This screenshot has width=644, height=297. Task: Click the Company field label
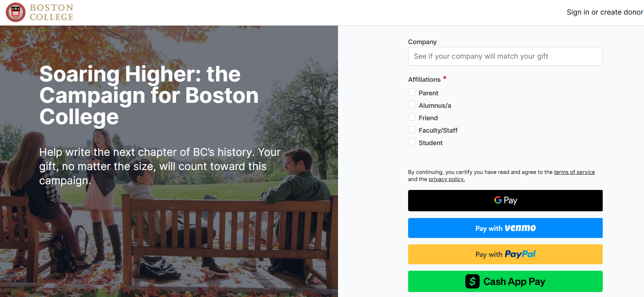point(422,42)
